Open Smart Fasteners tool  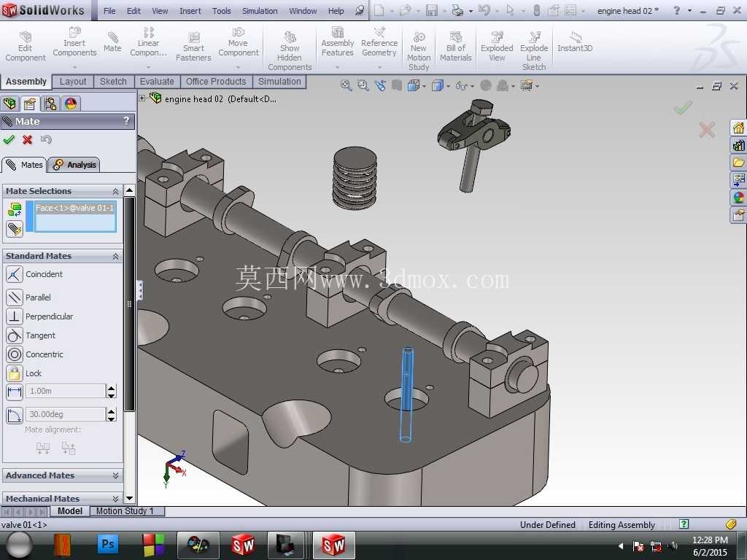pyautogui.click(x=193, y=47)
